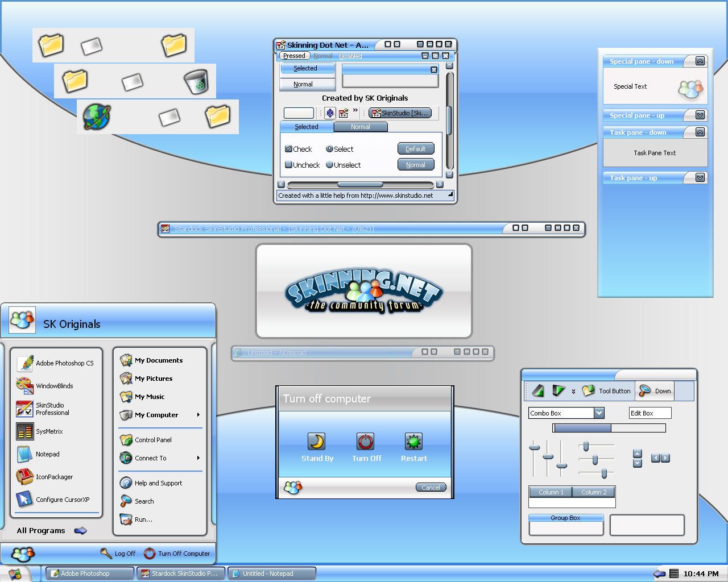728x582 pixels.
Task: Toggle the Check checkbox
Action: pos(289,149)
